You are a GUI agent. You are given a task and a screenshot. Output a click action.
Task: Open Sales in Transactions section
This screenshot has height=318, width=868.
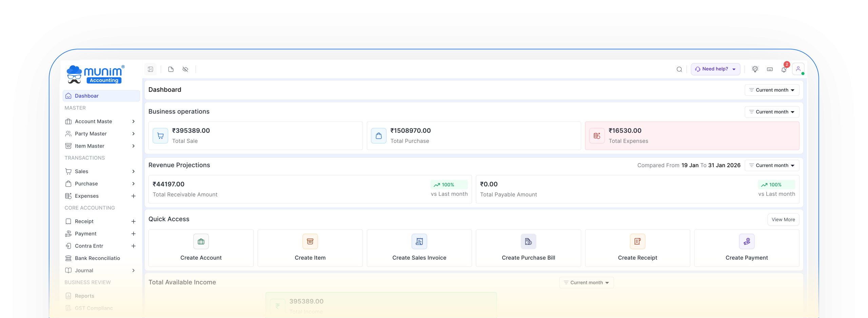click(101, 171)
